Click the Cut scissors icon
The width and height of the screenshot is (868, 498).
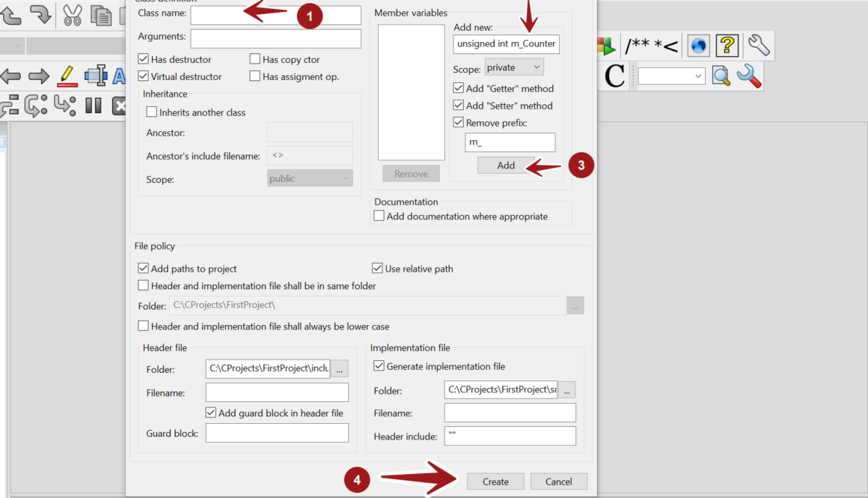click(73, 14)
